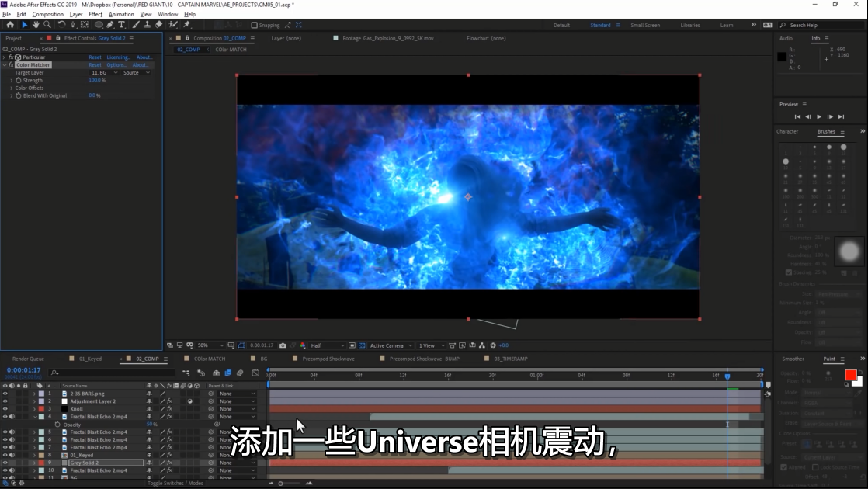Open the Graph Editor icon in timeline

coord(255,373)
